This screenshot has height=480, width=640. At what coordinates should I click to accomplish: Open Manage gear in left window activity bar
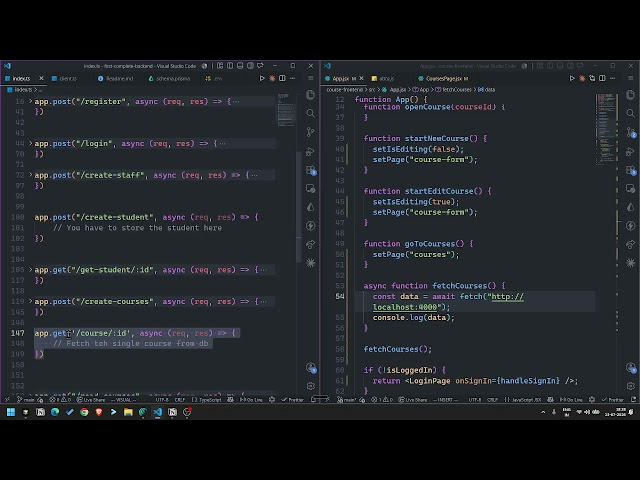[311, 386]
